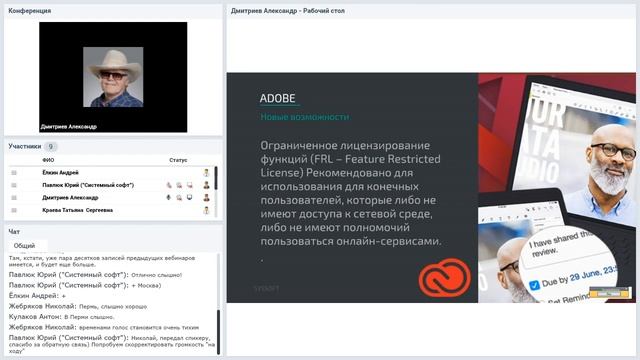Image resolution: width=640 pixels, height=360 pixels.
Task: Toggle camera icon for Дмитриев Александр
Action: [x=179, y=198]
